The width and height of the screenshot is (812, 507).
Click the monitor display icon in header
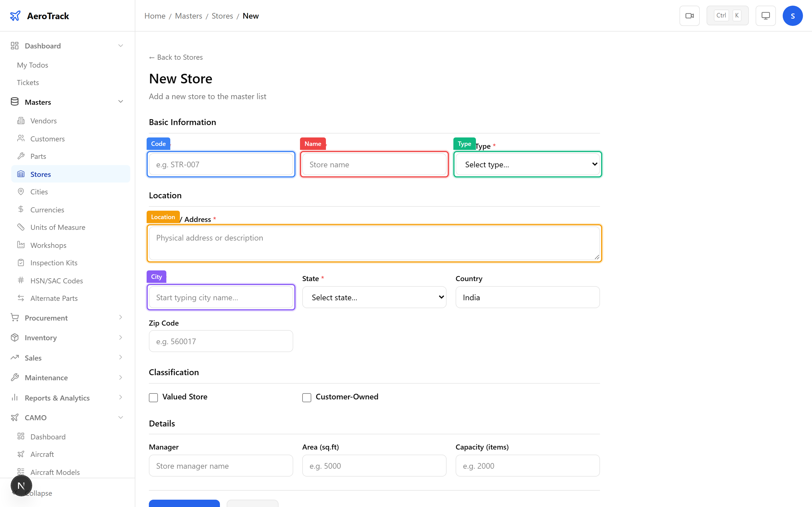coord(765,15)
